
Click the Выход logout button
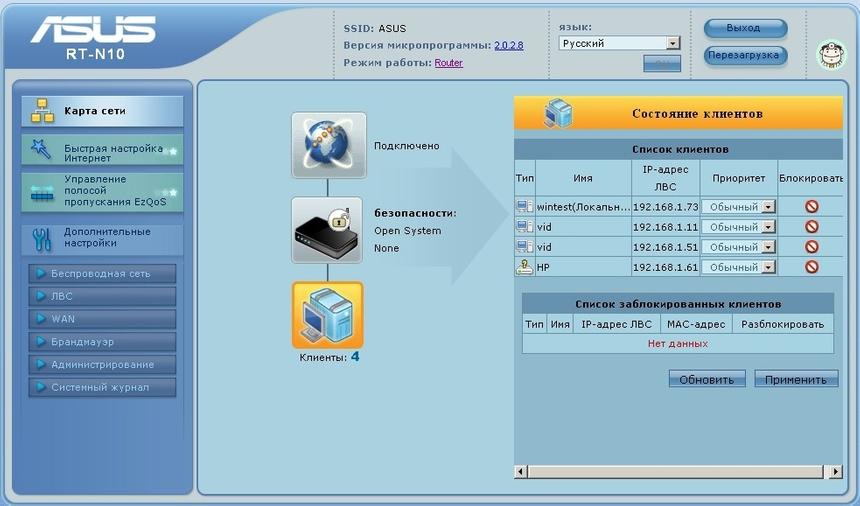coord(745,28)
